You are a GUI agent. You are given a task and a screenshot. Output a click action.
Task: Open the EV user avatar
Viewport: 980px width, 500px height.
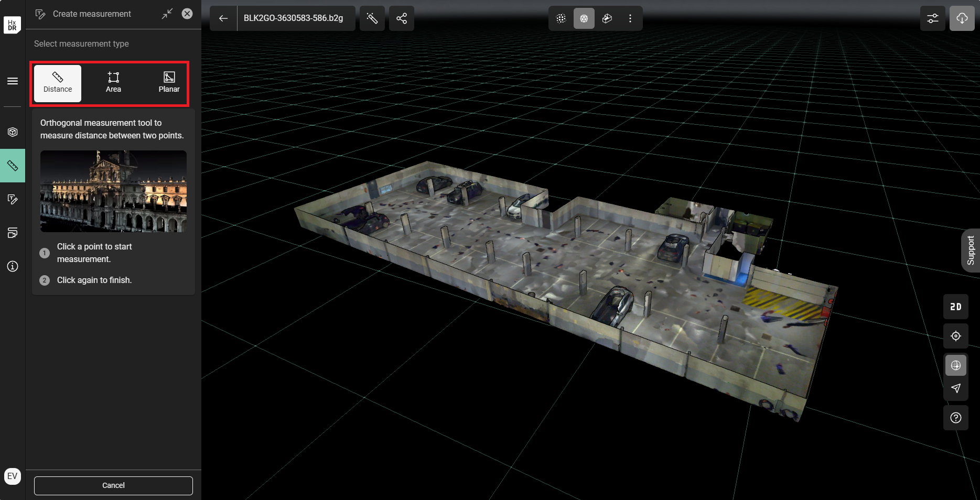(13, 476)
